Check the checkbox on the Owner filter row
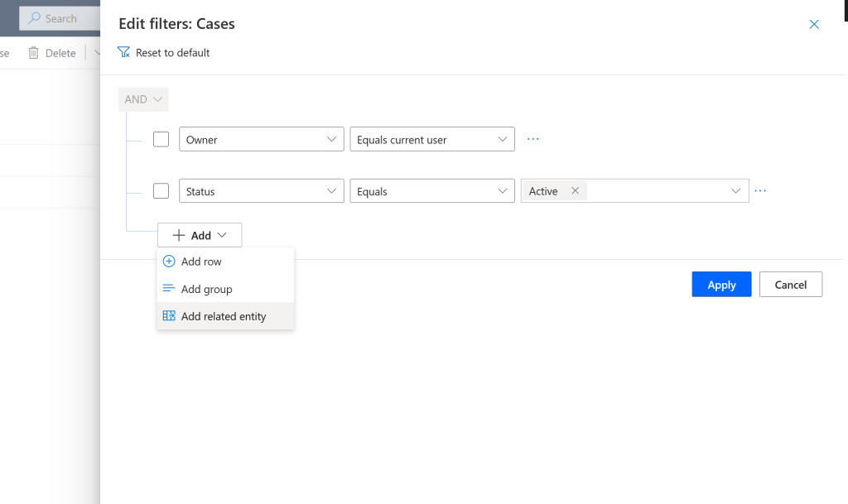Image resolution: width=848 pixels, height=504 pixels. click(161, 138)
